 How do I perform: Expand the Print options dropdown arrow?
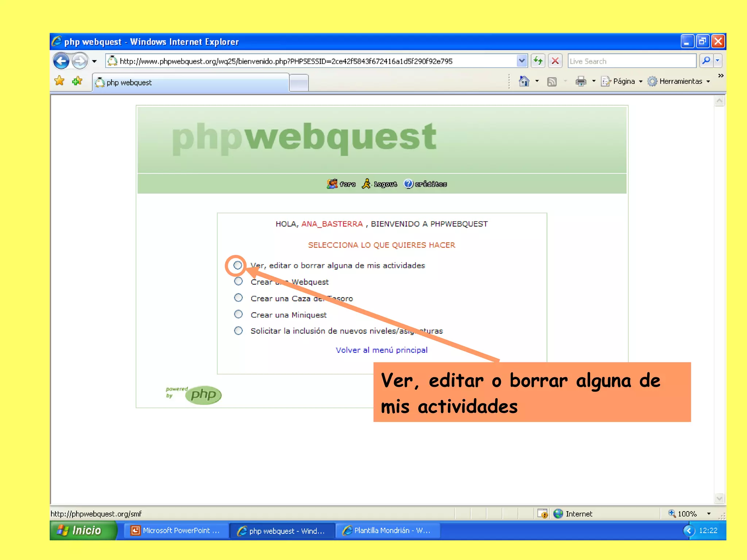point(594,81)
